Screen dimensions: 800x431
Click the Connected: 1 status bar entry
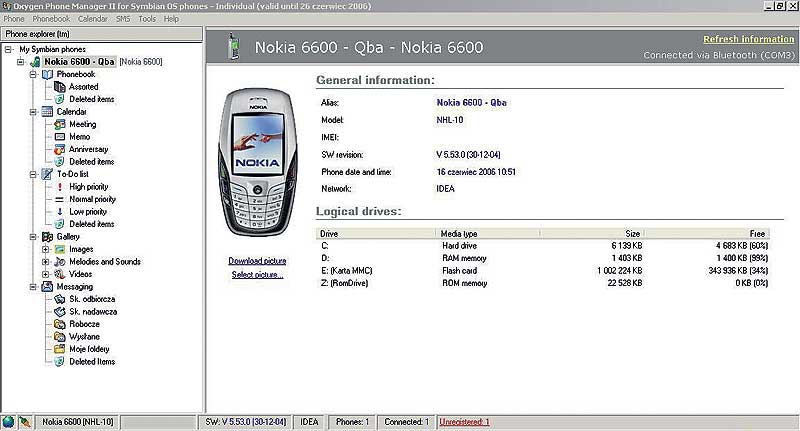click(407, 422)
